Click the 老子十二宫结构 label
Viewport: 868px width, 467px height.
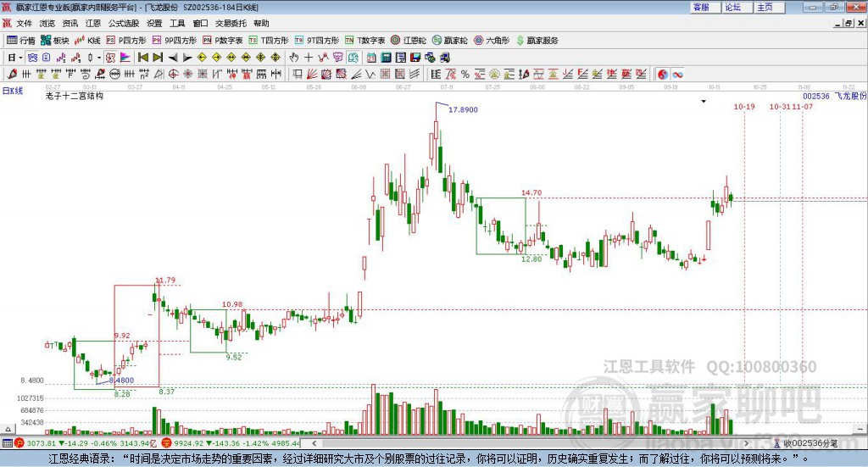[74, 97]
